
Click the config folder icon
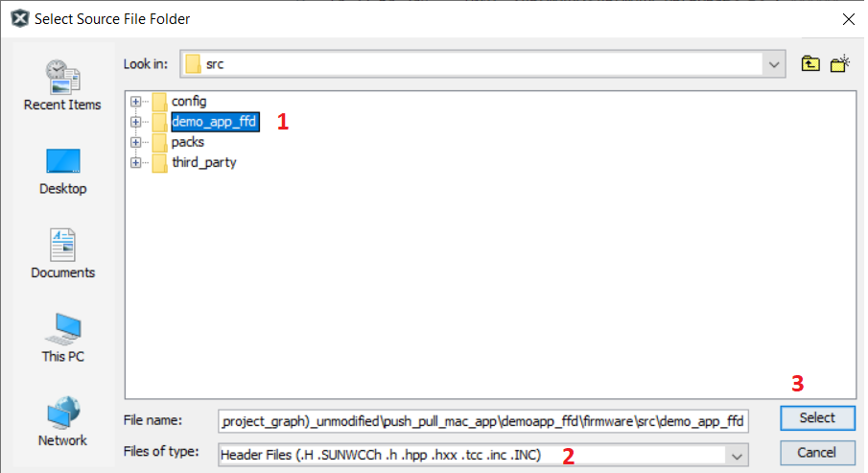(x=158, y=102)
